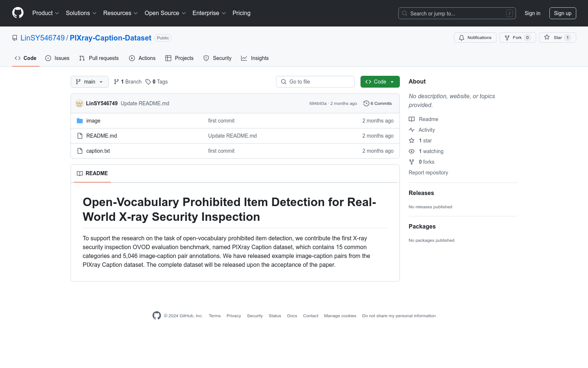Open the main branch selector dropdown

pos(89,82)
